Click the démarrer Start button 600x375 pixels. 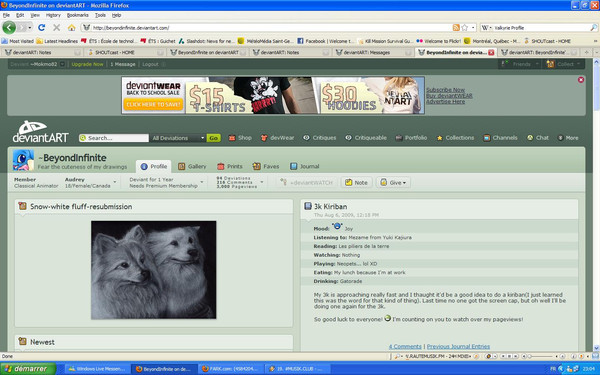click(28, 369)
